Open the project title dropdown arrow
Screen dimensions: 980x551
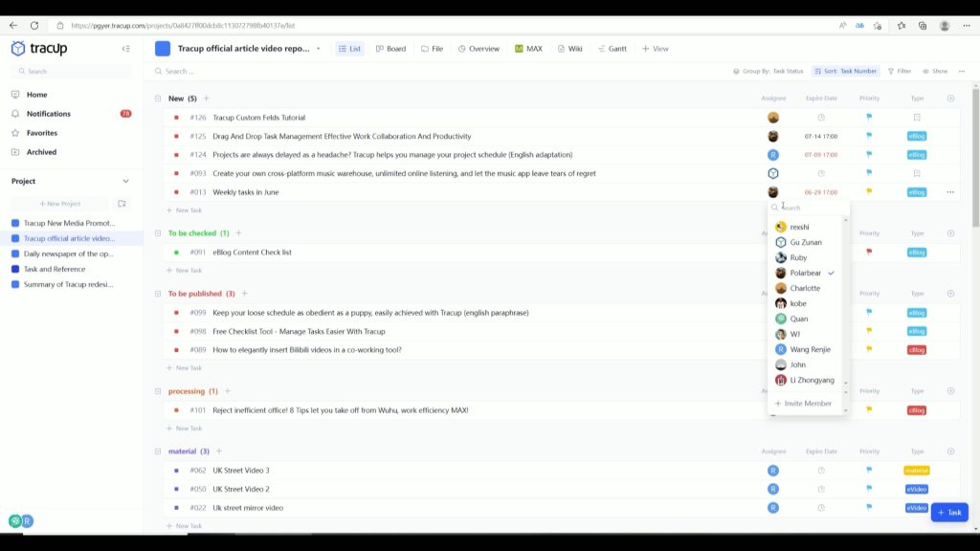coord(318,49)
